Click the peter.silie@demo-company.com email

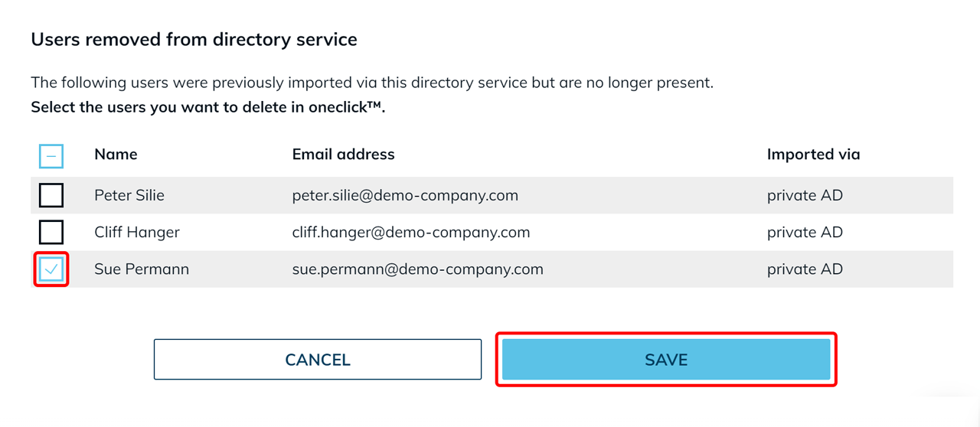(405, 195)
